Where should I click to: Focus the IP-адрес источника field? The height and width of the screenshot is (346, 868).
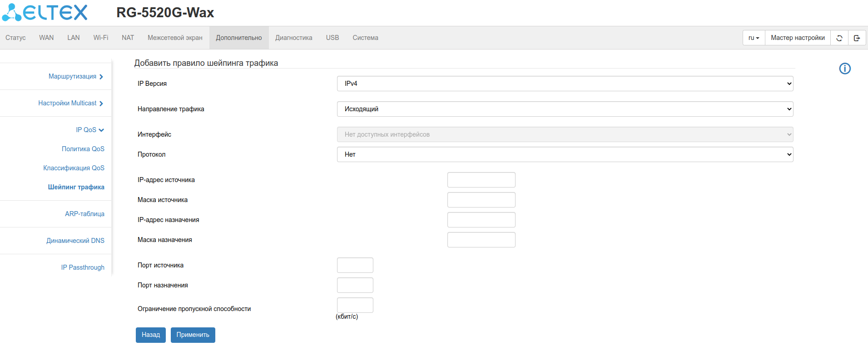point(481,180)
